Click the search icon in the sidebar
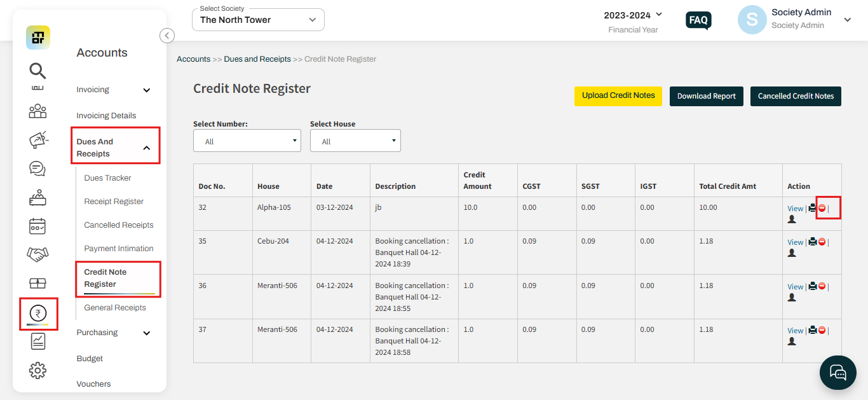 point(37,71)
